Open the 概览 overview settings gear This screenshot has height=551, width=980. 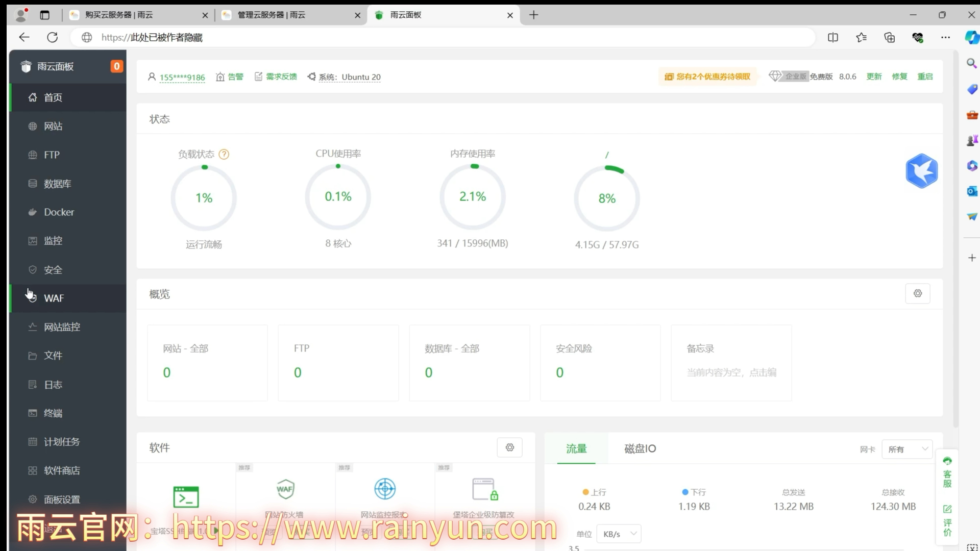click(918, 293)
